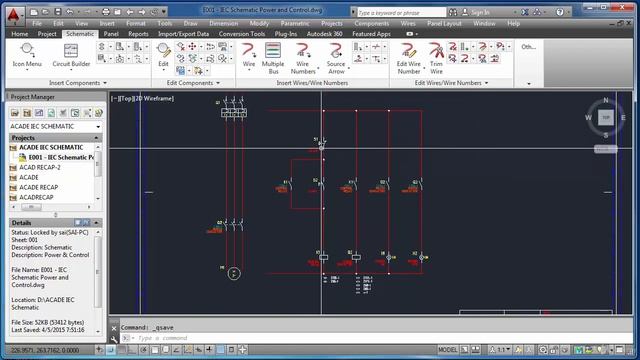Viewport: 640px width, 360px height.
Task: Select the Wire insertion tool
Action: tap(249, 55)
